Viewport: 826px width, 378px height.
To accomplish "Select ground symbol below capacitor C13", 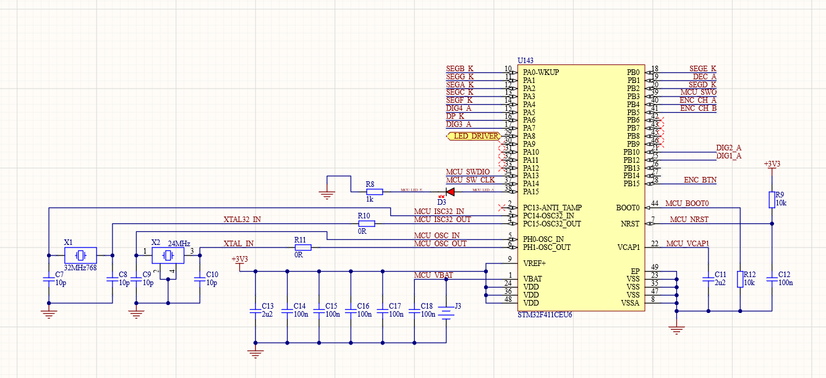I will coord(255,354).
